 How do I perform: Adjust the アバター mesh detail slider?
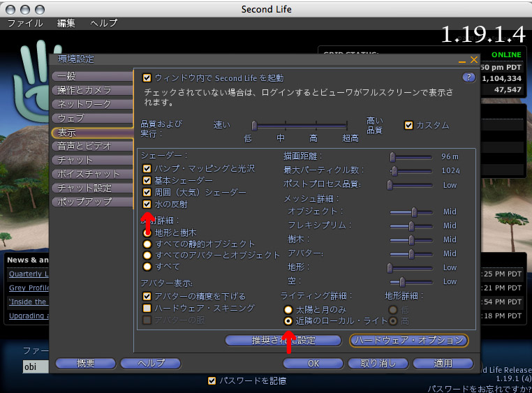[x=411, y=254]
